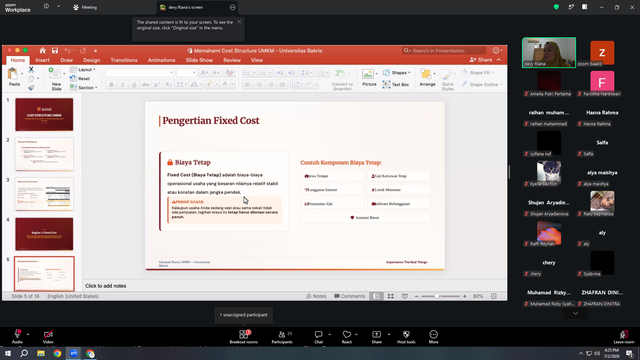Switch to the Design ribbon tab
The height and width of the screenshot is (360, 640).
pyautogui.click(x=91, y=60)
